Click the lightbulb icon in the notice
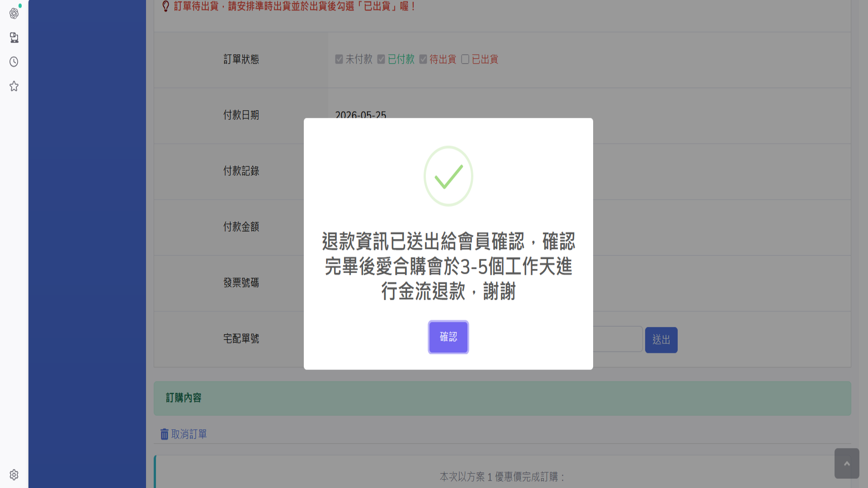Image resolution: width=868 pixels, height=488 pixels. click(165, 6)
